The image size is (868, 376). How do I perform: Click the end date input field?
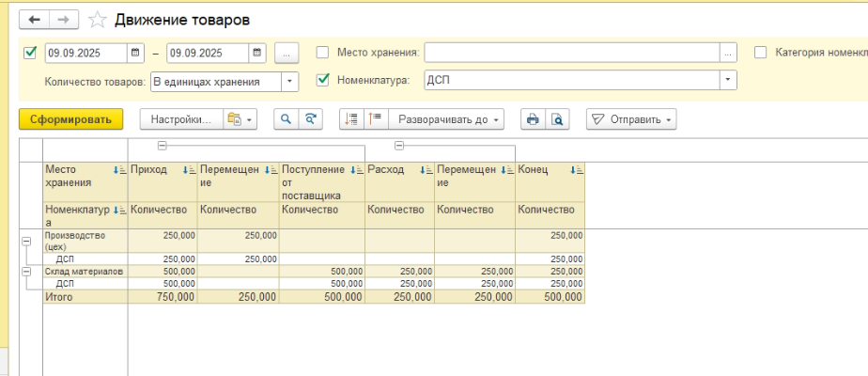[208, 54]
